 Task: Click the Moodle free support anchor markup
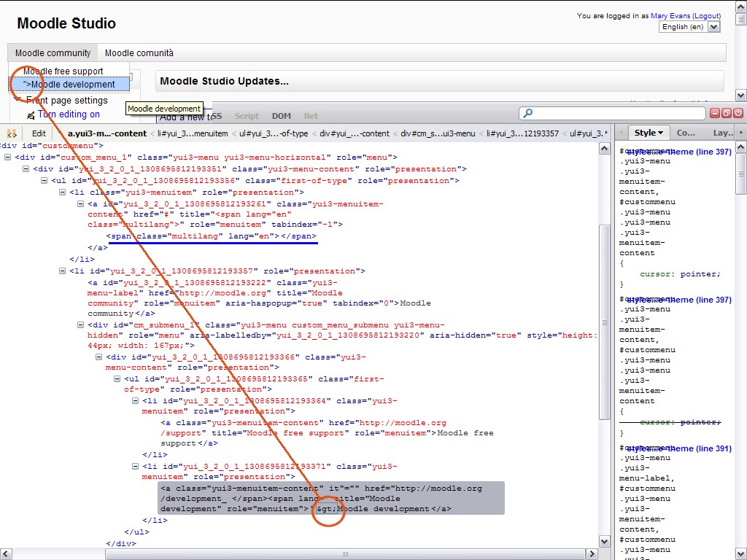pyautogui.click(x=327, y=433)
